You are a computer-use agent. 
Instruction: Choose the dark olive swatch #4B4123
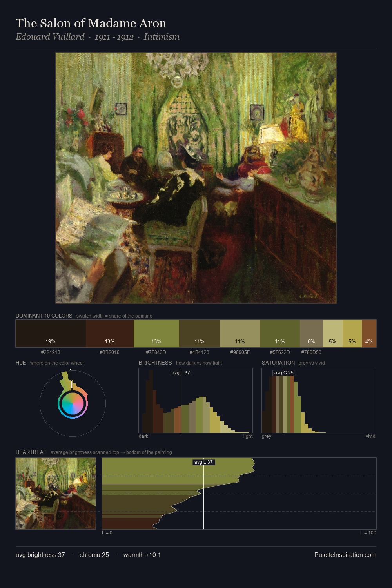[x=200, y=334]
